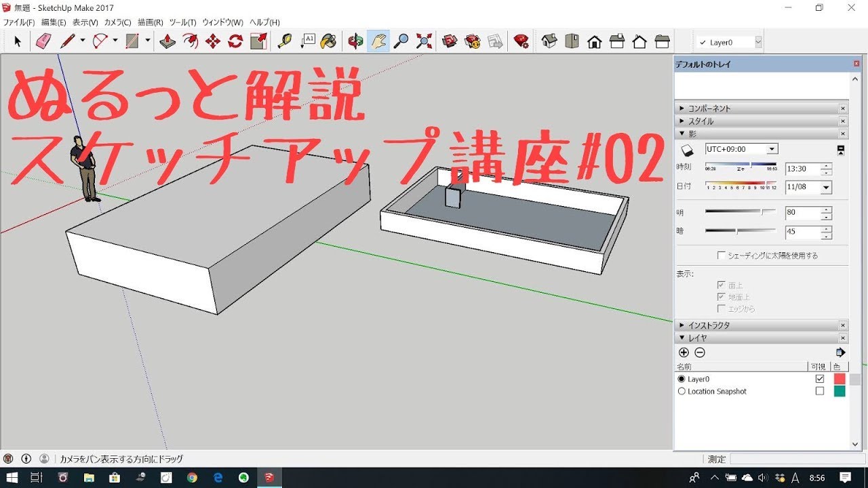Click the measurement 測定 input box
868x488 pixels.
[x=797, y=459]
